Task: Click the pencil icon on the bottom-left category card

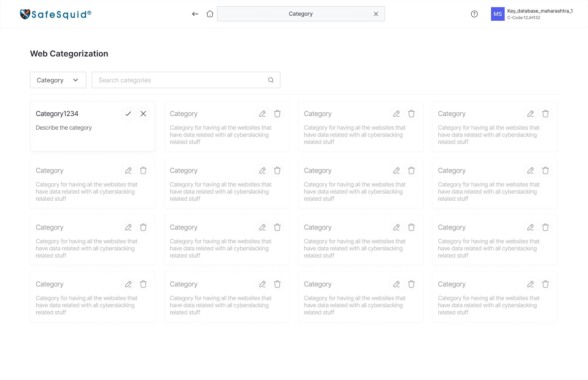Action: click(x=128, y=284)
